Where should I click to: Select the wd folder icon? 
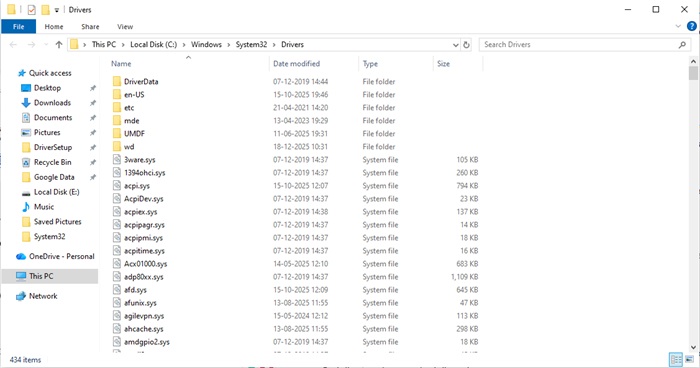117,146
